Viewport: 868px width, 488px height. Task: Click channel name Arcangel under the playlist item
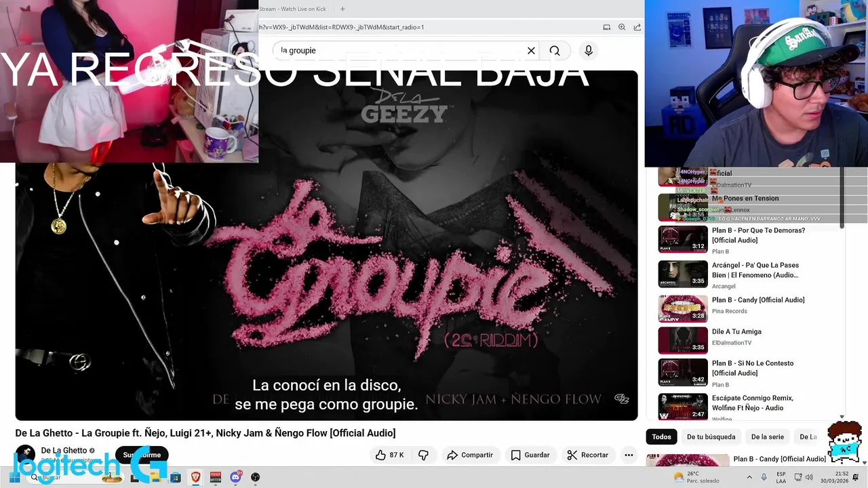click(724, 286)
